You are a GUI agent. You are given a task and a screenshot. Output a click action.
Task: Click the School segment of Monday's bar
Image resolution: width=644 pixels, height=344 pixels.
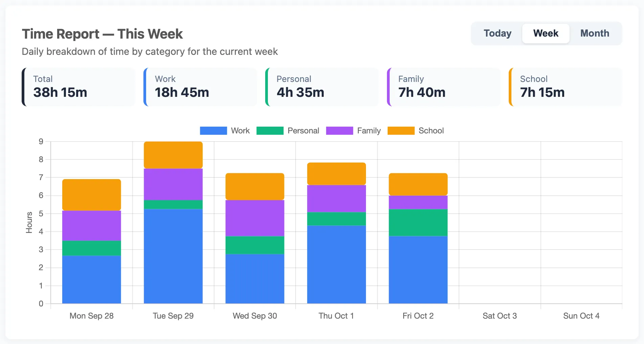pyautogui.click(x=92, y=195)
